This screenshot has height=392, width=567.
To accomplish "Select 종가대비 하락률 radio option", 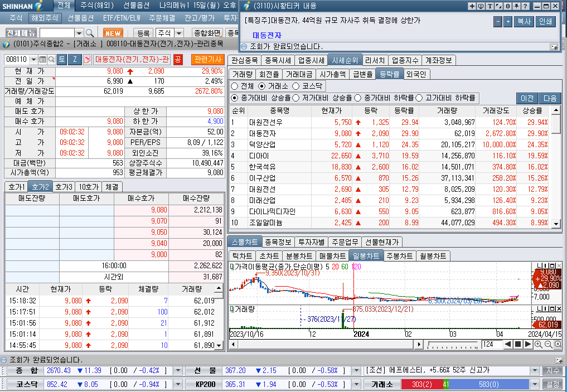I will 357,98.
